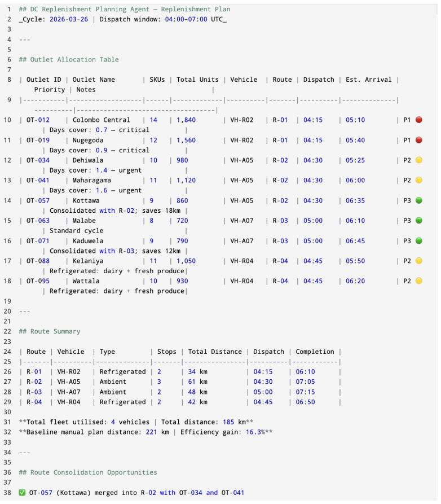Click the 'Priority' column header
This screenshot has height=504, width=441.
tap(50, 90)
